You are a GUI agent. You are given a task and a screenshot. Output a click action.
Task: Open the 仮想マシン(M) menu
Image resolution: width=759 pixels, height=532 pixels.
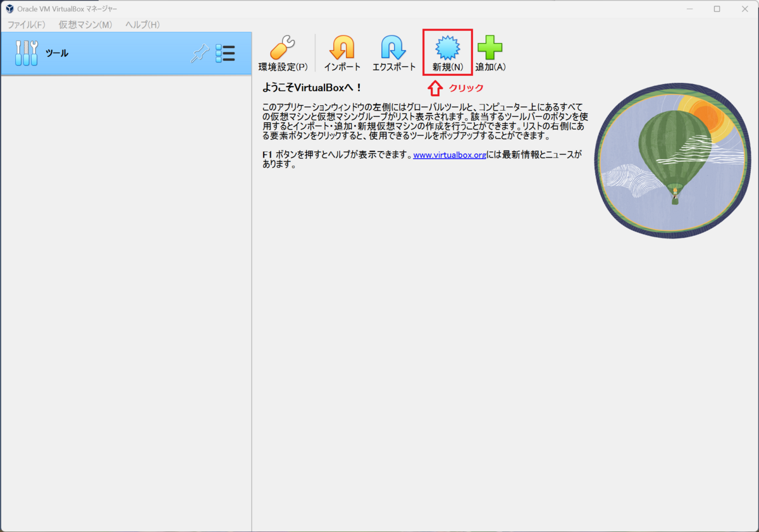coord(85,24)
